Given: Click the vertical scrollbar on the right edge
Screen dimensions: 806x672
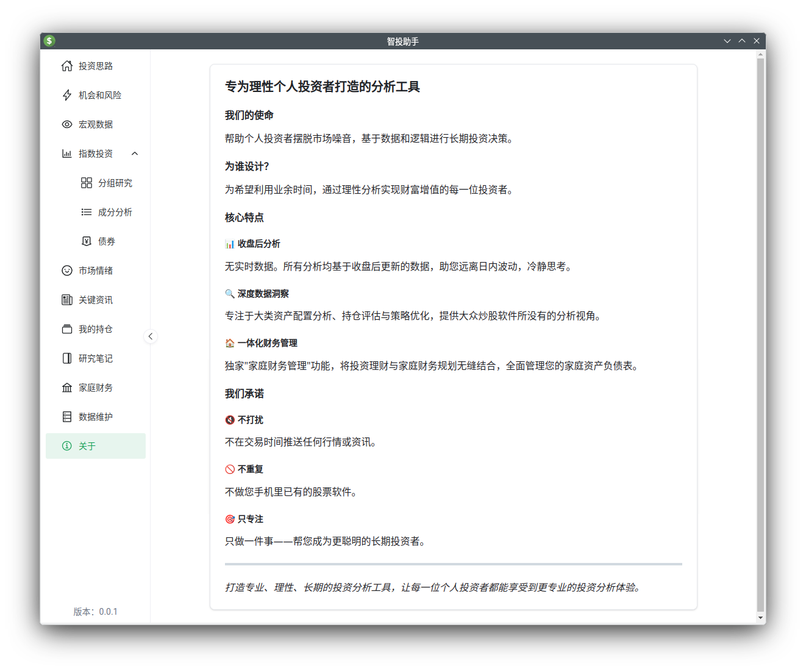Looking at the screenshot, I should click(760, 335).
